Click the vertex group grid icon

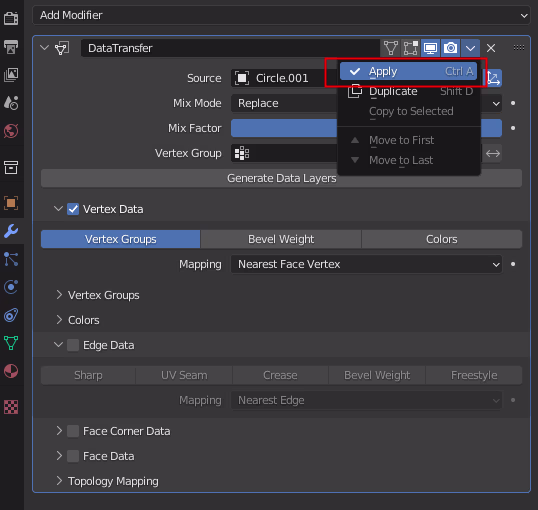[x=242, y=153]
